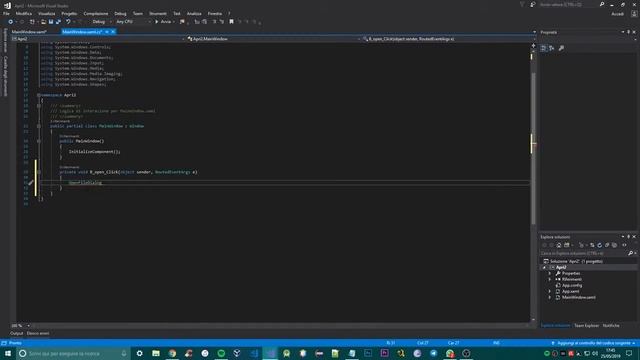Collapse the B_open_Click method block

pos(39,172)
